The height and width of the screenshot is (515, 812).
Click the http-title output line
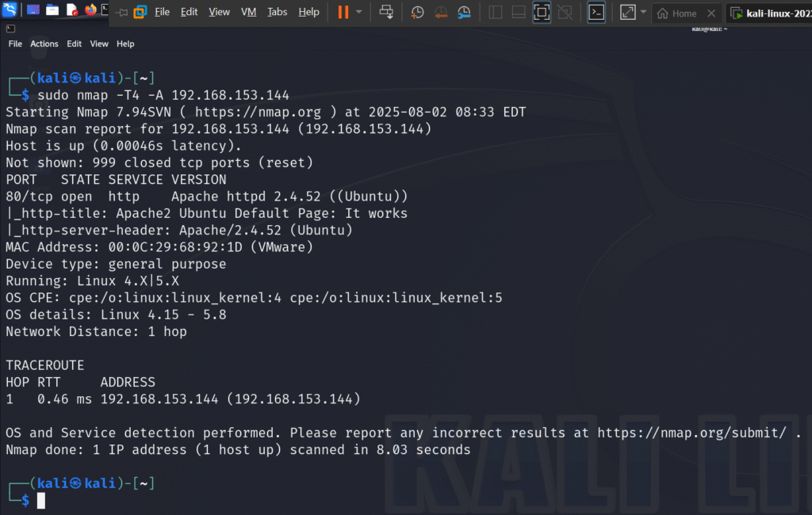click(x=207, y=214)
